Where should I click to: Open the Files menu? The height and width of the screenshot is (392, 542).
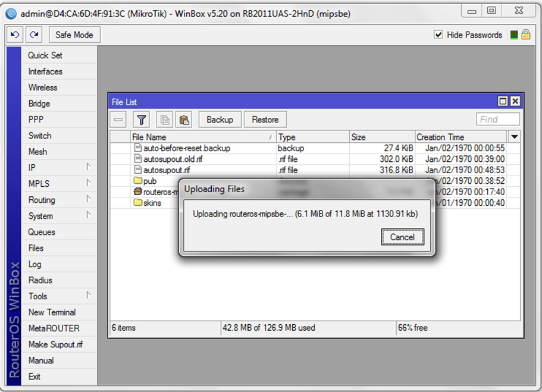pos(59,248)
